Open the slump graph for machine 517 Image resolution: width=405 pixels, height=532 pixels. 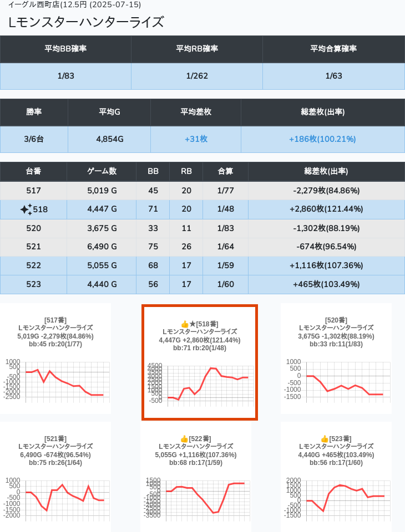[x=55, y=382]
